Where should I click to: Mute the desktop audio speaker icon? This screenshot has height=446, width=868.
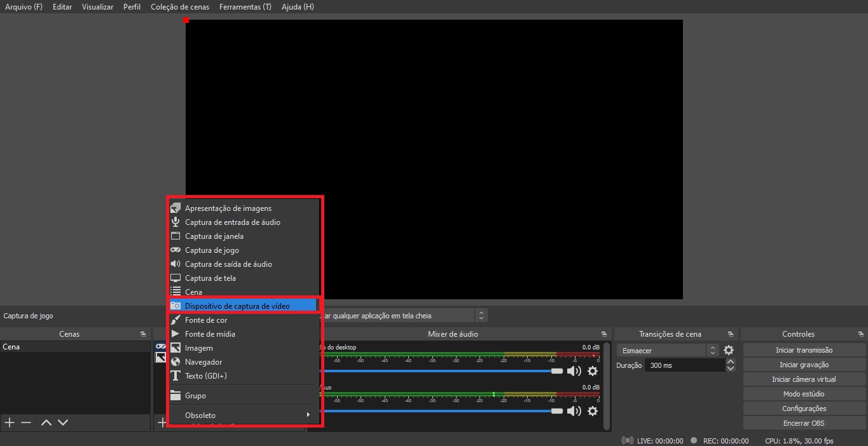click(574, 371)
